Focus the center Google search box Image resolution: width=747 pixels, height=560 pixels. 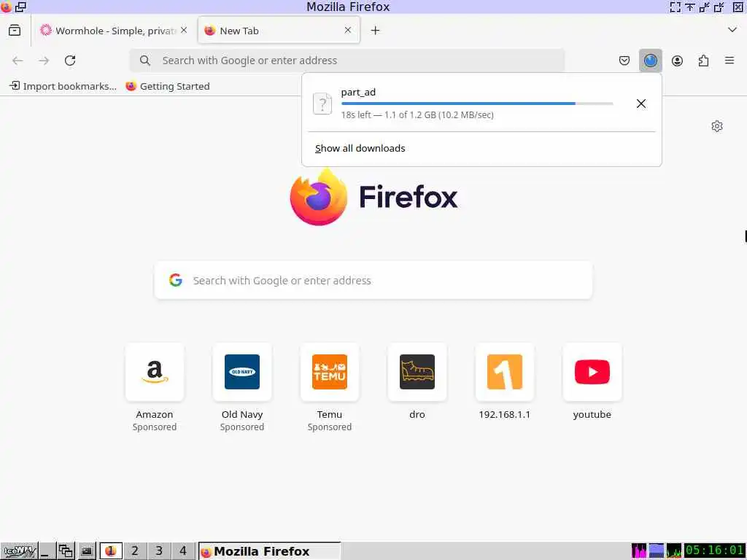373,281
